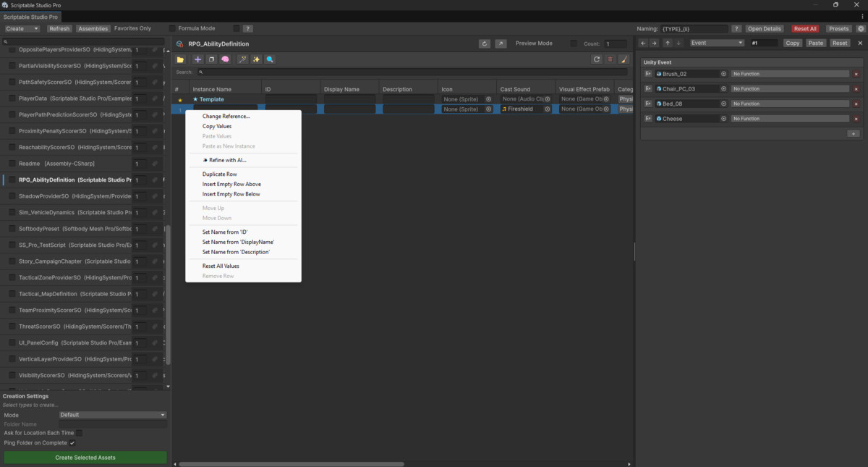
Task: Open the folder browse icon in the table toolbar
Action: click(180, 59)
